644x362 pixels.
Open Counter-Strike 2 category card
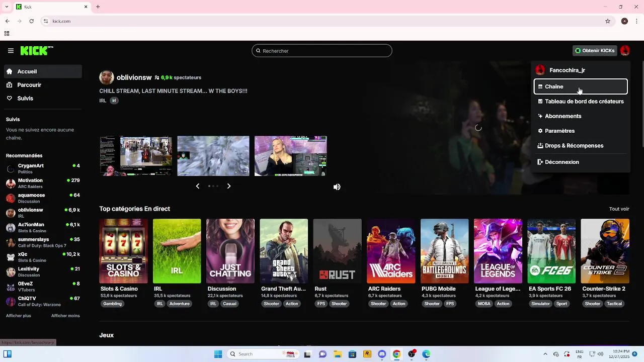pyautogui.click(x=605, y=251)
